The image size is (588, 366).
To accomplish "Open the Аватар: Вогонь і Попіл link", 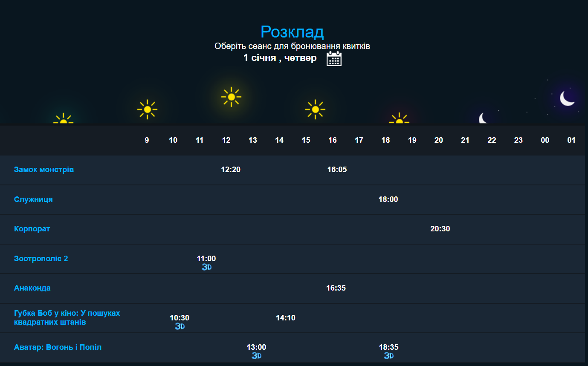I will [x=58, y=347].
